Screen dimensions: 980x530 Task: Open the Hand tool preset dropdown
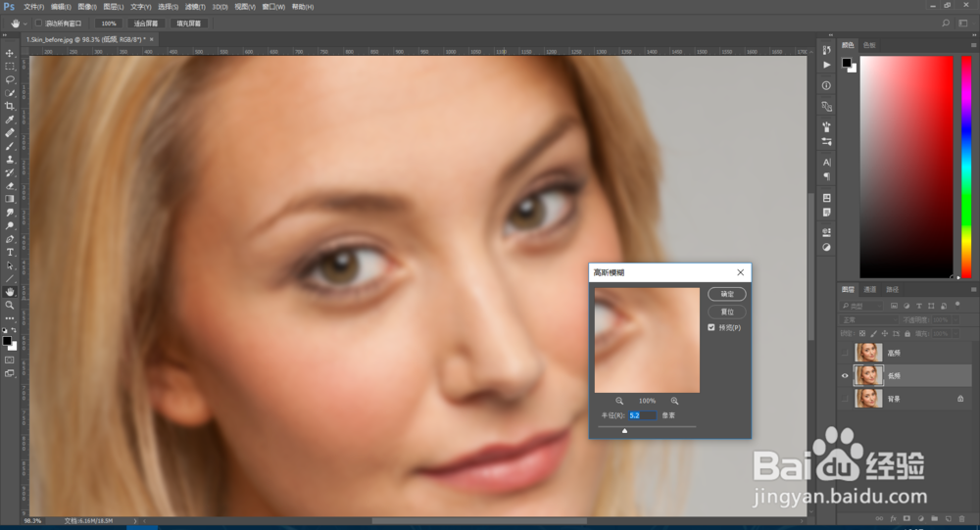point(25,24)
